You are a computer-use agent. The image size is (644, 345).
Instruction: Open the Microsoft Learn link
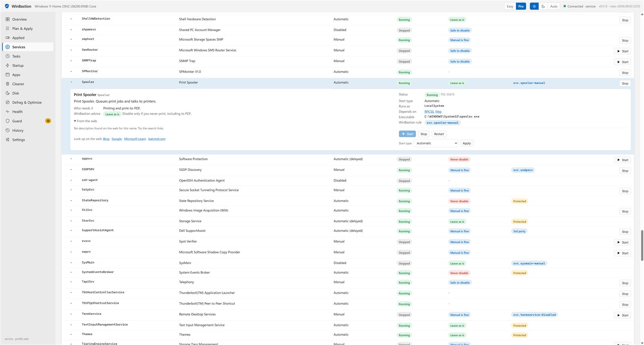click(x=135, y=139)
